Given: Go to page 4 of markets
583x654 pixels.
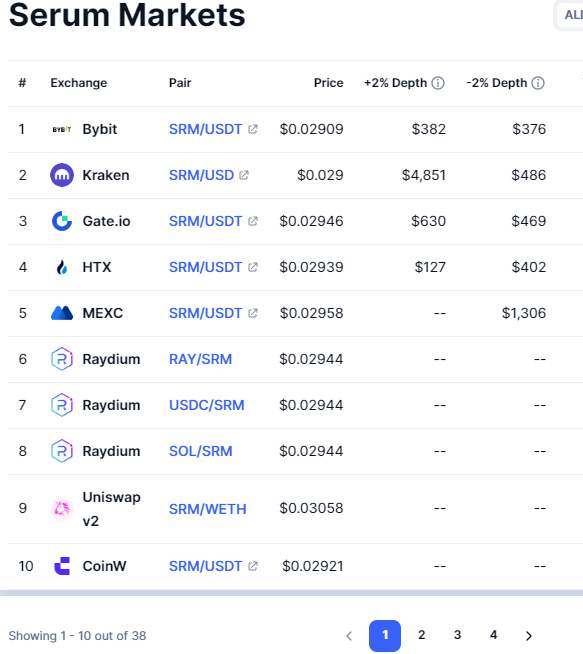Looking at the screenshot, I should [x=493, y=635].
